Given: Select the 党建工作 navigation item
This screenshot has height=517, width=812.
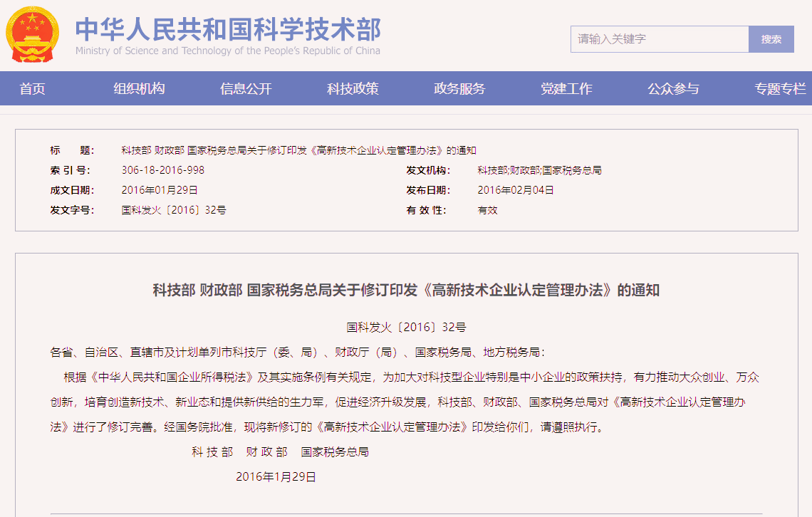Looking at the screenshot, I should point(566,88).
